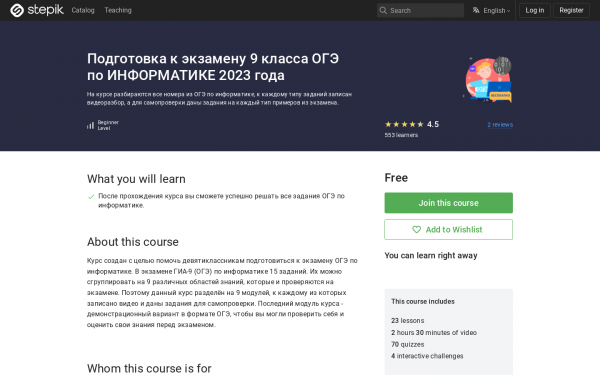Click the green checkmark beside learning outcome
The image size is (600, 375).
click(x=91, y=197)
